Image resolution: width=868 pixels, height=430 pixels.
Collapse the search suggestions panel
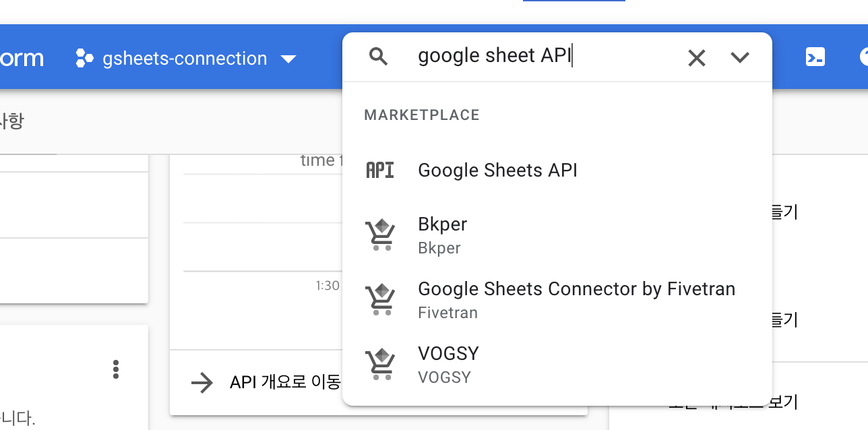739,58
